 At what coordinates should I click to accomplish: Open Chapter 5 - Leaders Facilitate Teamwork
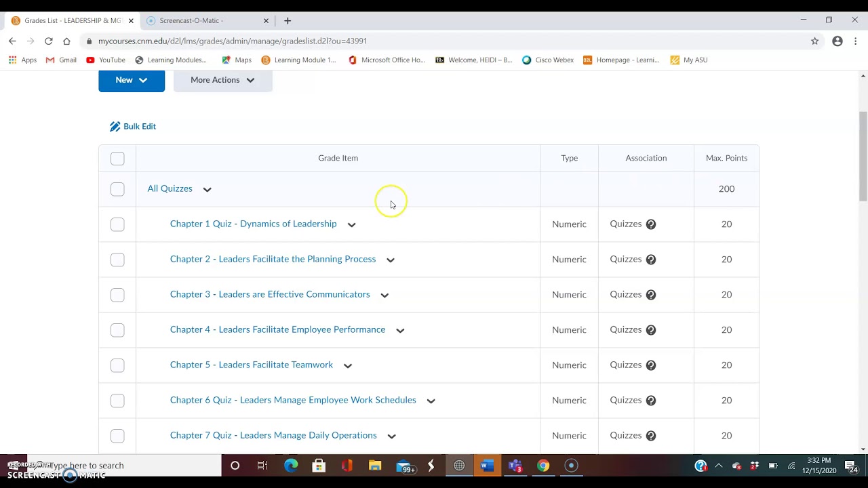coord(252,365)
